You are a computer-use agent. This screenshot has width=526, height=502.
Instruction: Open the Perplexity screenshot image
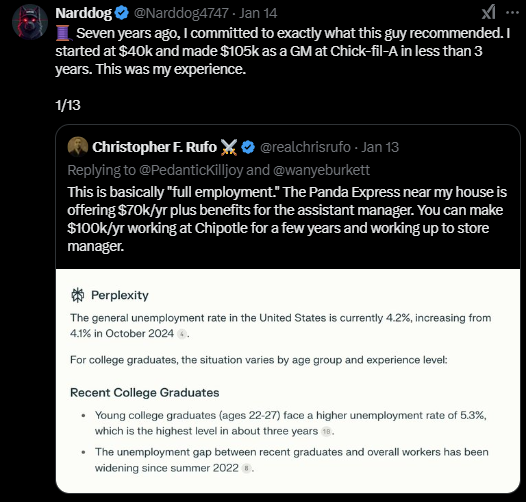click(x=288, y=381)
